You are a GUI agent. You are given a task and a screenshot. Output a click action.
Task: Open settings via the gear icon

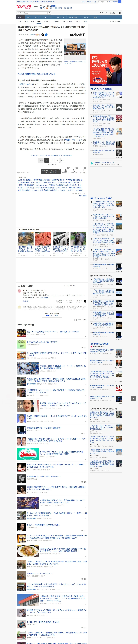tap(120, 13)
